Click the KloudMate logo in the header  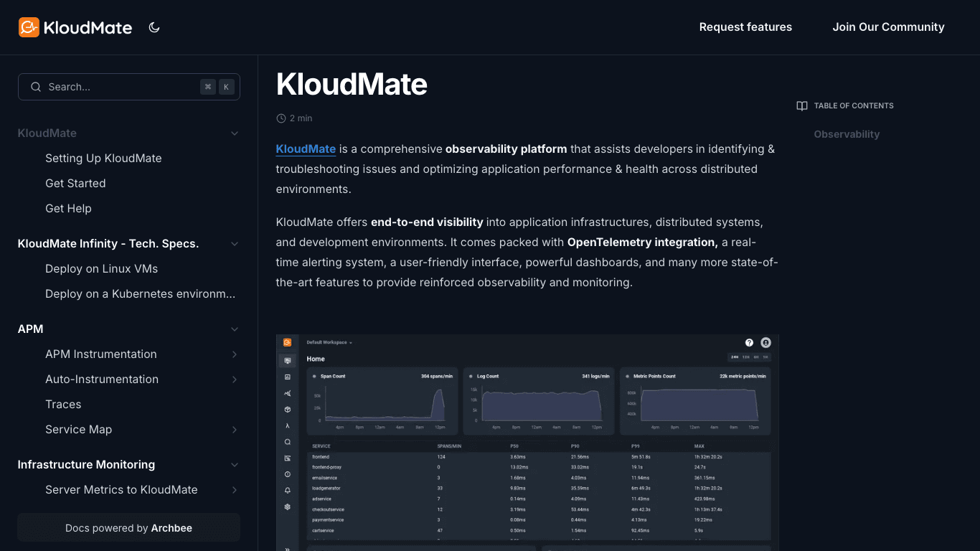[75, 27]
